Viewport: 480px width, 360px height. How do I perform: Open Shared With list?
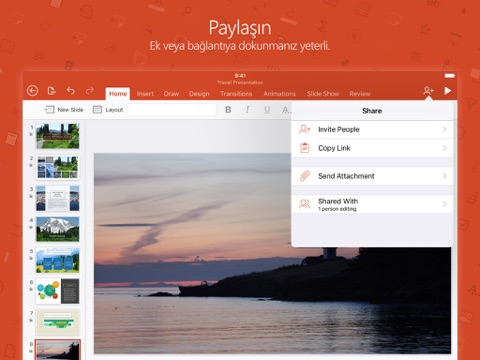tap(372, 204)
